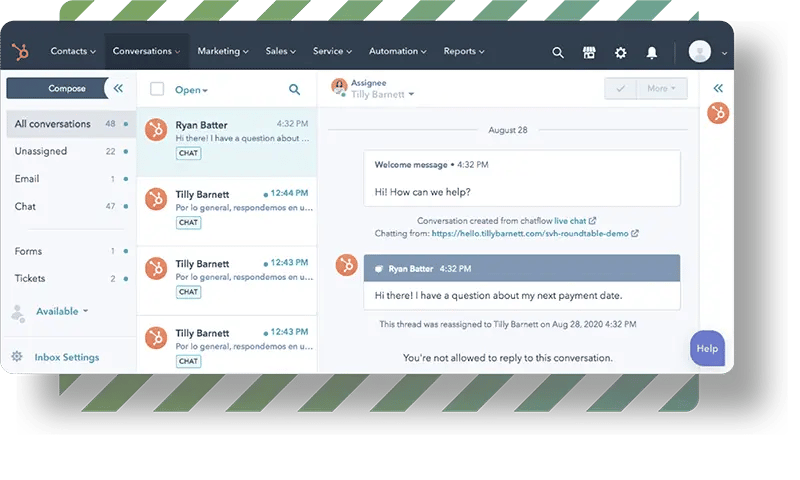Click avatar of Tilly Barnett 12:44 PM conversation
The width and height of the screenshot is (800, 480).
(x=156, y=199)
